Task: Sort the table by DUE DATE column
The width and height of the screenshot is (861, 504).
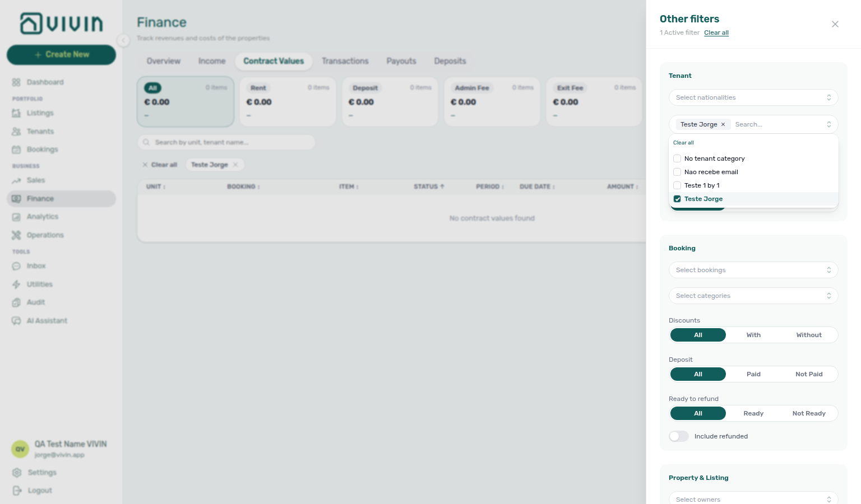Action: pyautogui.click(x=537, y=186)
